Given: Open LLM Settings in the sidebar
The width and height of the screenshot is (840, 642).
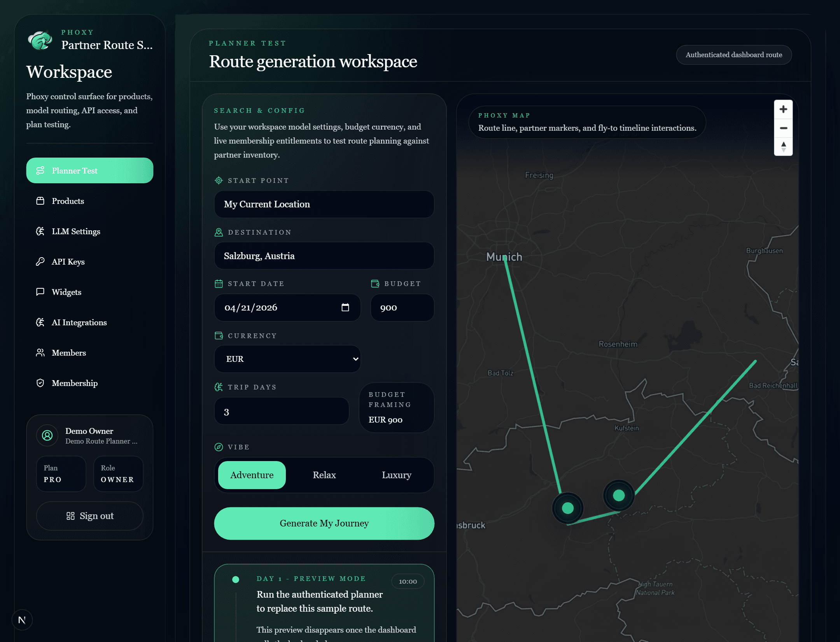Looking at the screenshot, I should coord(90,231).
